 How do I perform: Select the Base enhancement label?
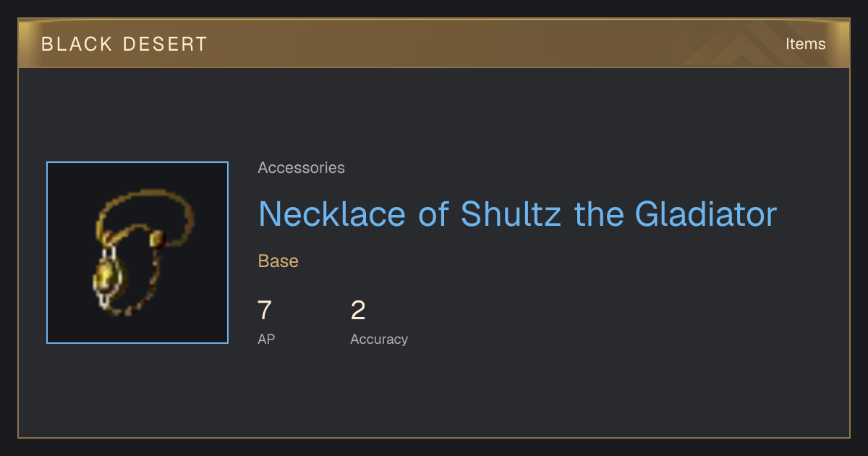(x=278, y=261)
